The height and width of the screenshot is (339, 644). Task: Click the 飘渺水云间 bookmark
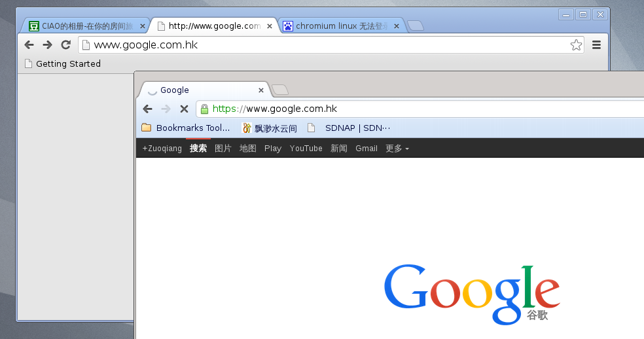[x=270, y=128]
